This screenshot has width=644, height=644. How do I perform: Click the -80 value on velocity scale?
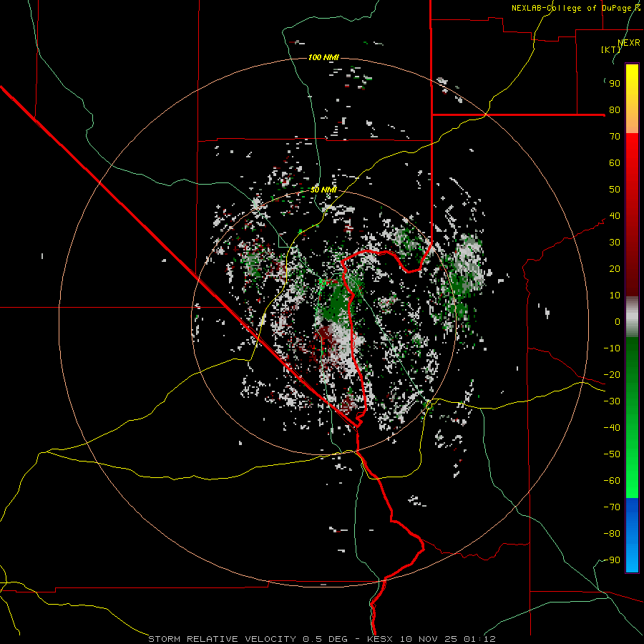coord(612,534)
